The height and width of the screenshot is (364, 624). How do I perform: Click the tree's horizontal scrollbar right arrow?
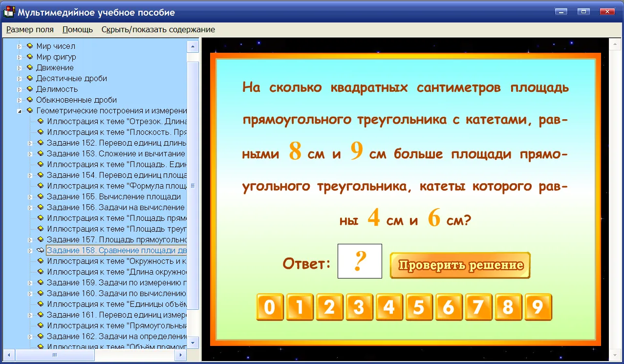coord(181,355)
